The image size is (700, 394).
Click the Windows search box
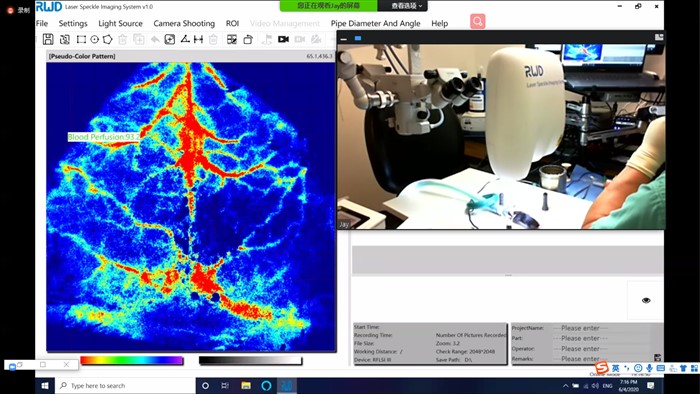click(x=125, y=386)
